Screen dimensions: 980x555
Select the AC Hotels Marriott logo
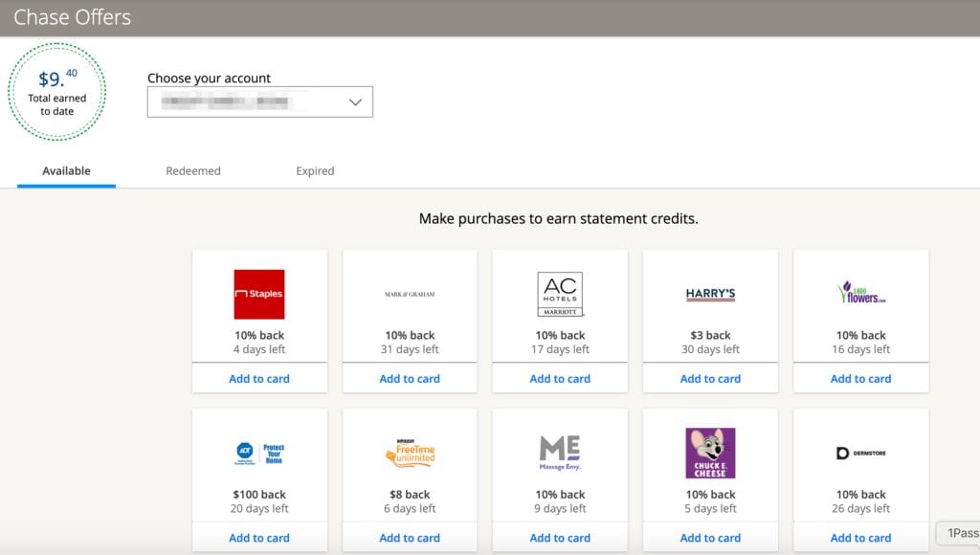point(560,294)
